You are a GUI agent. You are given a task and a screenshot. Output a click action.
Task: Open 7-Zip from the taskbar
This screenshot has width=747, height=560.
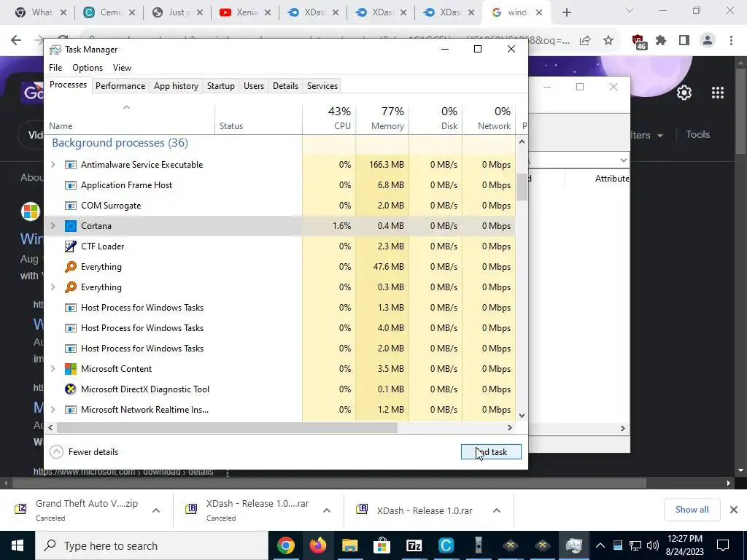pos(414,545)
